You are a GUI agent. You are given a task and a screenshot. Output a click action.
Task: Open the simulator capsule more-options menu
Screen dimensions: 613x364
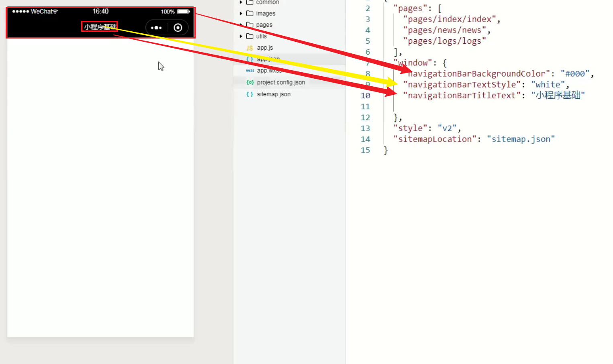(x=156, y=28)
